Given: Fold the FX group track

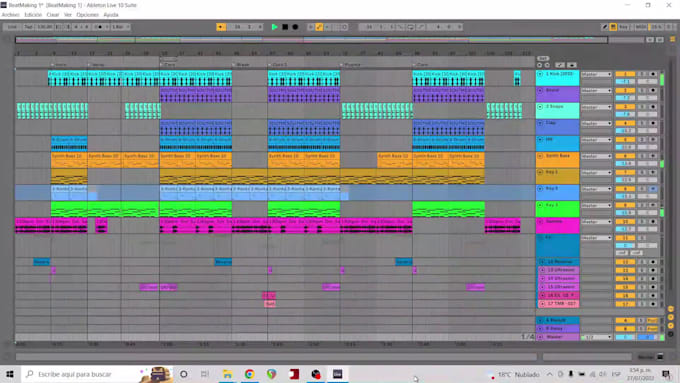Looking at the screenshot, I should [540, 238].
